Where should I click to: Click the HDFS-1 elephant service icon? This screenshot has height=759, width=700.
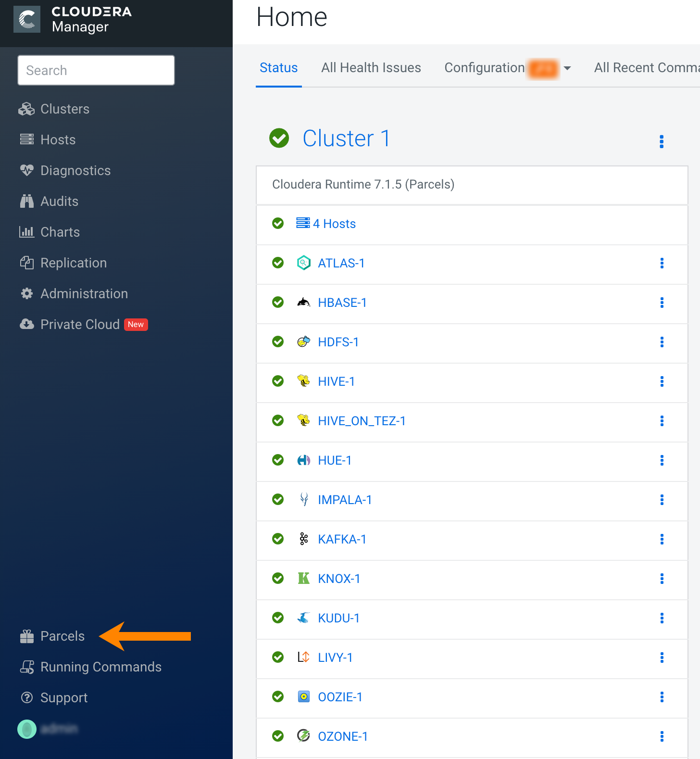tap(304, 342)
